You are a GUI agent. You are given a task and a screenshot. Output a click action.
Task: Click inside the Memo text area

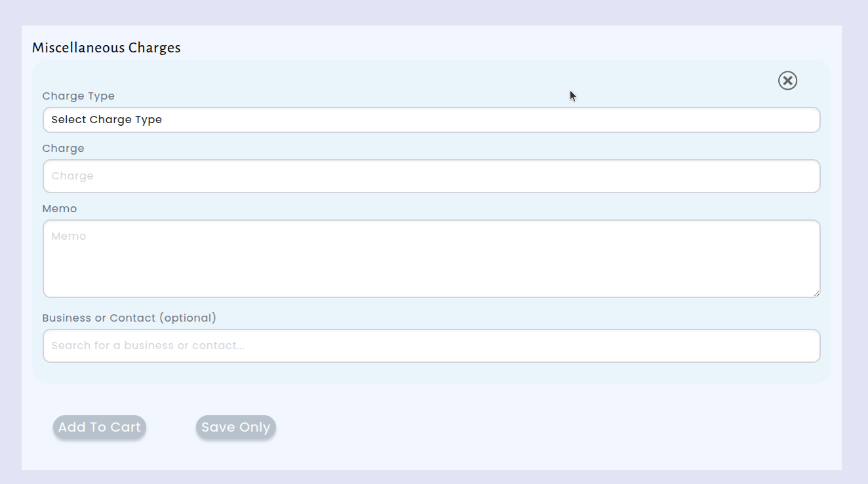coord(431,259)
